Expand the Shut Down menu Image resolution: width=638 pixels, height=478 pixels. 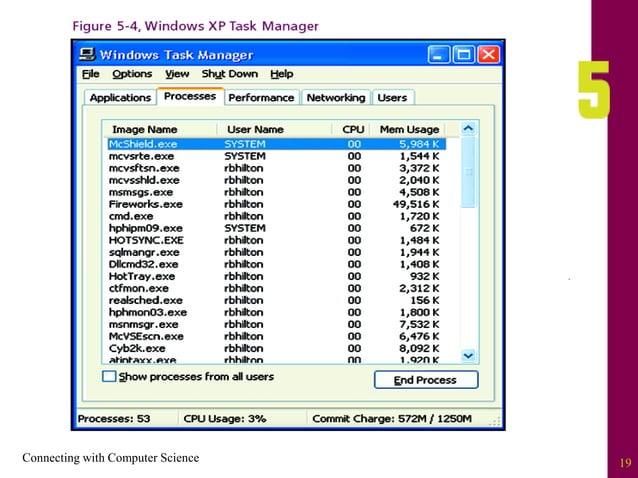[229, 74]
